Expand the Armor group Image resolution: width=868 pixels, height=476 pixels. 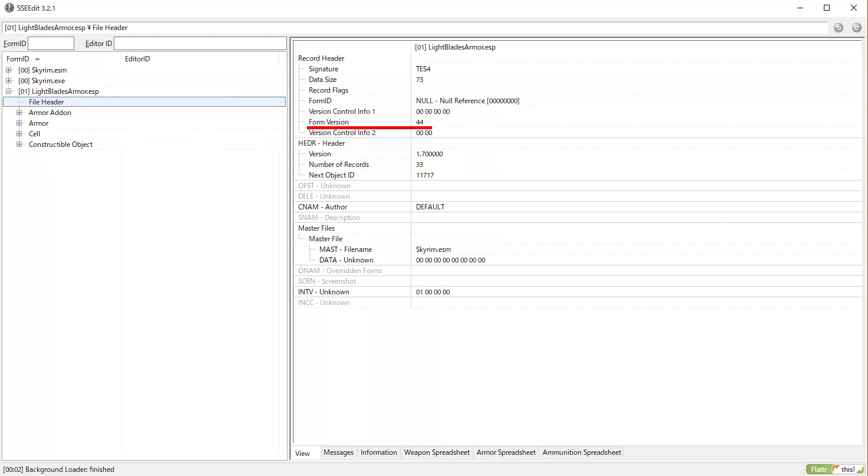coord(19,123)
